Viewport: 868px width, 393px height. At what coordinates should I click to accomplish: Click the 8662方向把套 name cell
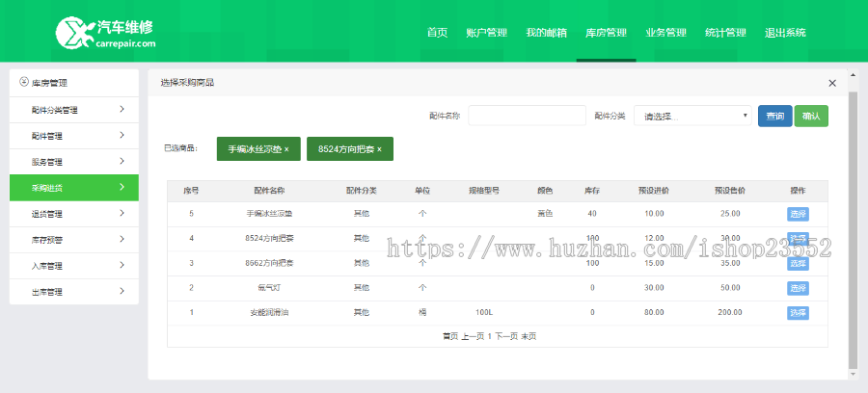[269, 263]
